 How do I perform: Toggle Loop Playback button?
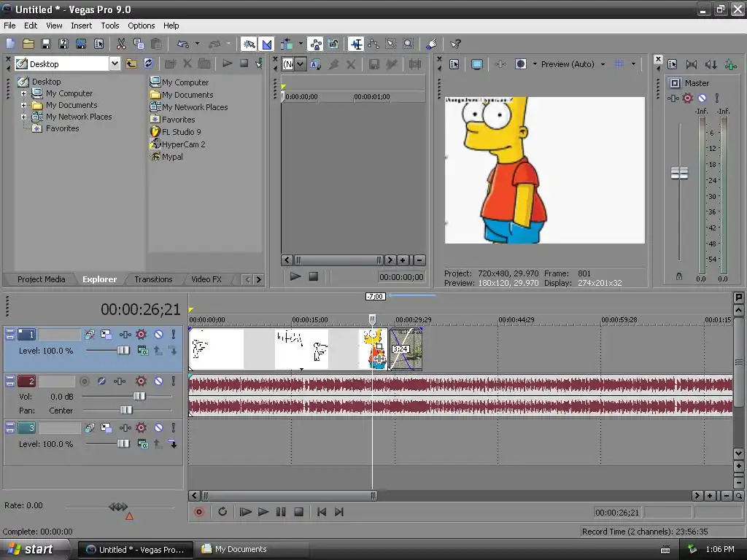[222, 512]
